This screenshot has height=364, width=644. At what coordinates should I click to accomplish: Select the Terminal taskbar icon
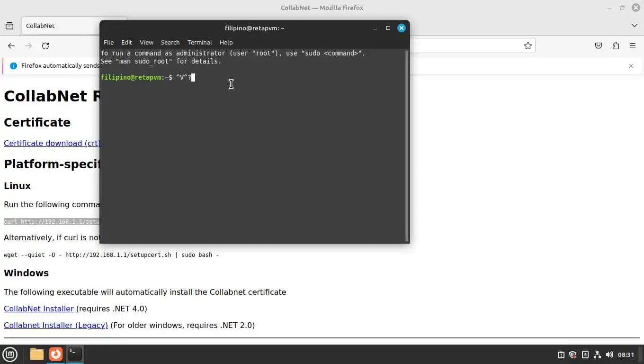pyautogui.click(x=74, y=354)
